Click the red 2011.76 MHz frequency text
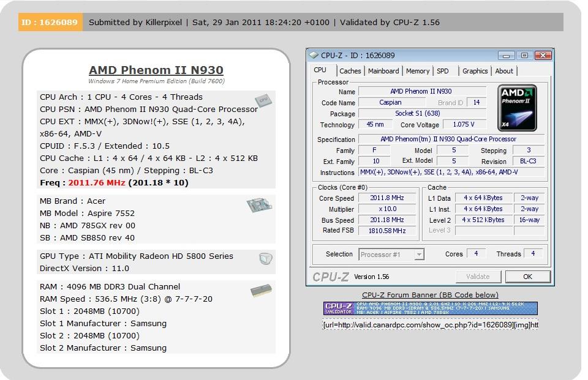This screenshot has width=588, height=380. 97,183
